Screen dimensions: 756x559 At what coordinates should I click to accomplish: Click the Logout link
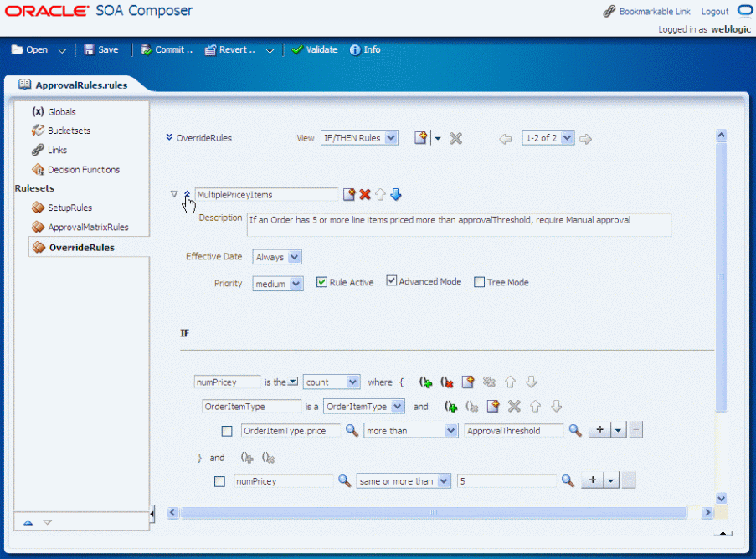pyautogui.click(x=714, y=12)
